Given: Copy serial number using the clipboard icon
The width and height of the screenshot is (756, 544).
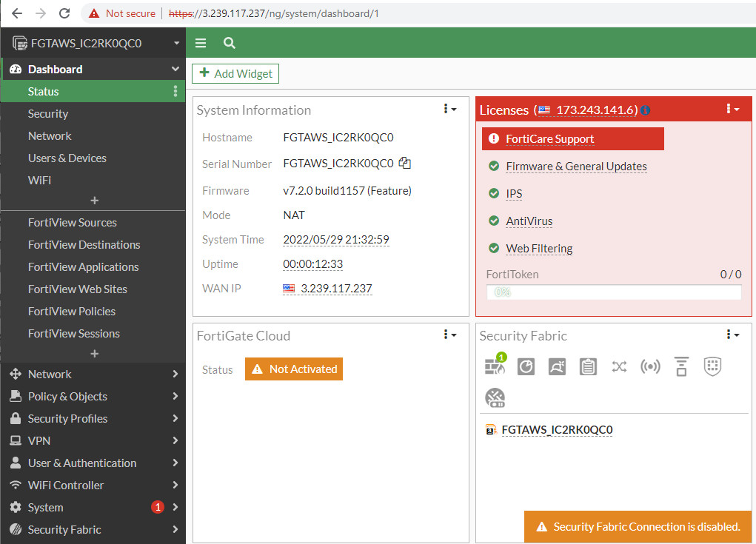Looking at the screenshot, I should pyautogui.click(x=405, y=164).
